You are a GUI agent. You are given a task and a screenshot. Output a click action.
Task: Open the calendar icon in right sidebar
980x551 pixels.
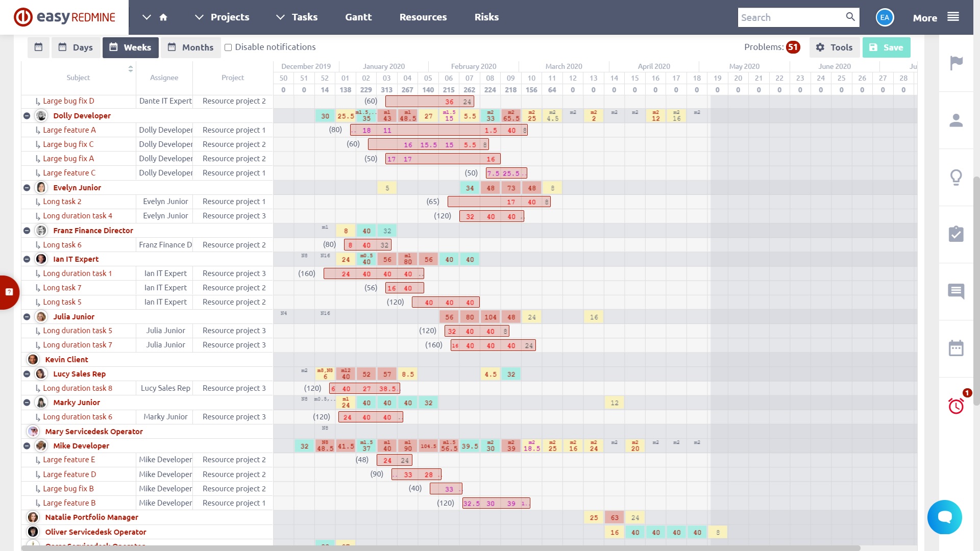[956, 348]
